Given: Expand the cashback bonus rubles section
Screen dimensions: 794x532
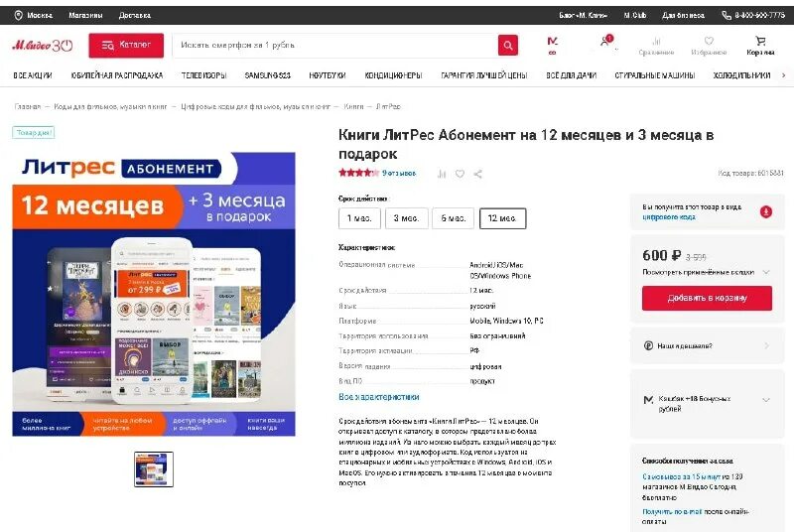Looking at the screenshot, I should [766, 399].
